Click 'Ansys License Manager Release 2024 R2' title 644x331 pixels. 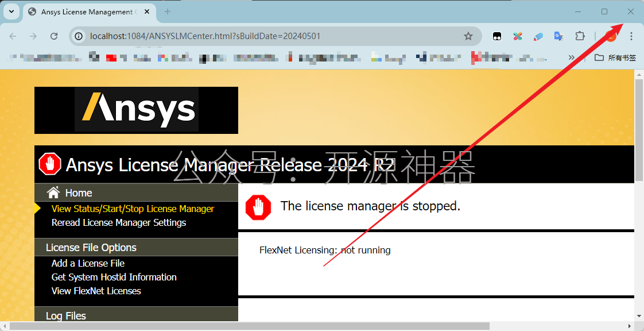230,165
